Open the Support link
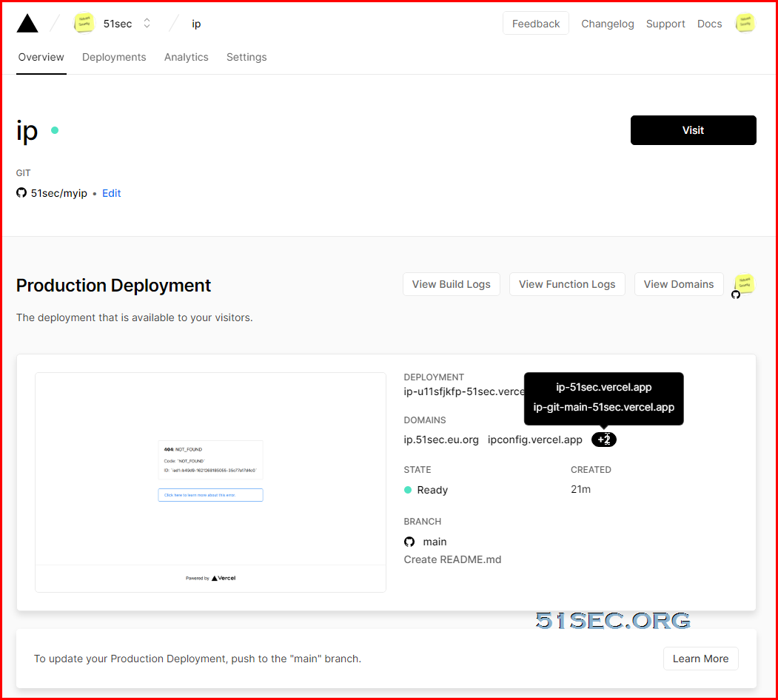 pyautogui.click(x=665, y=24)
